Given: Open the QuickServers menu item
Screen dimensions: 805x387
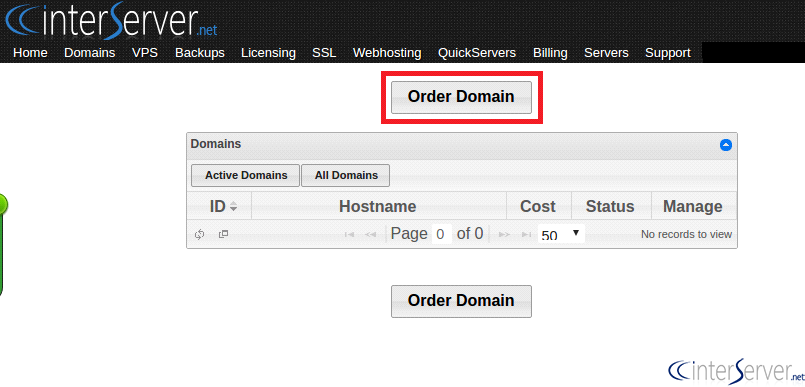Looking at the screenshot, I should 477,53.
